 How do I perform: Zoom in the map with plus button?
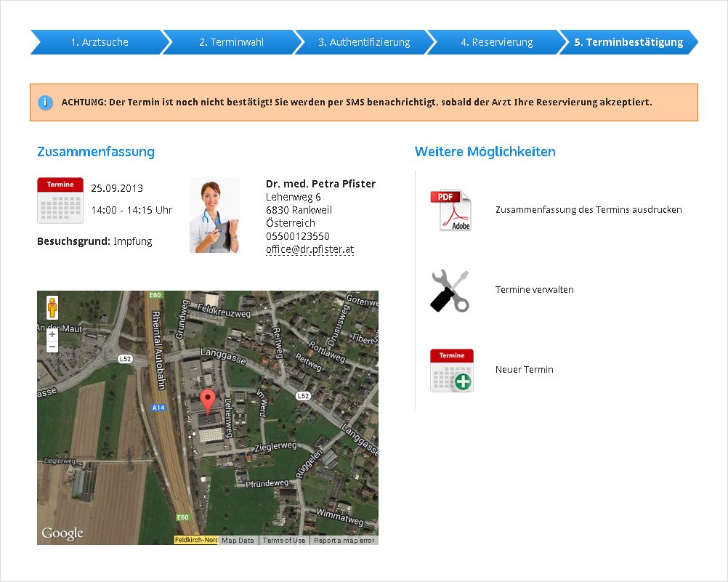point(52,334)
